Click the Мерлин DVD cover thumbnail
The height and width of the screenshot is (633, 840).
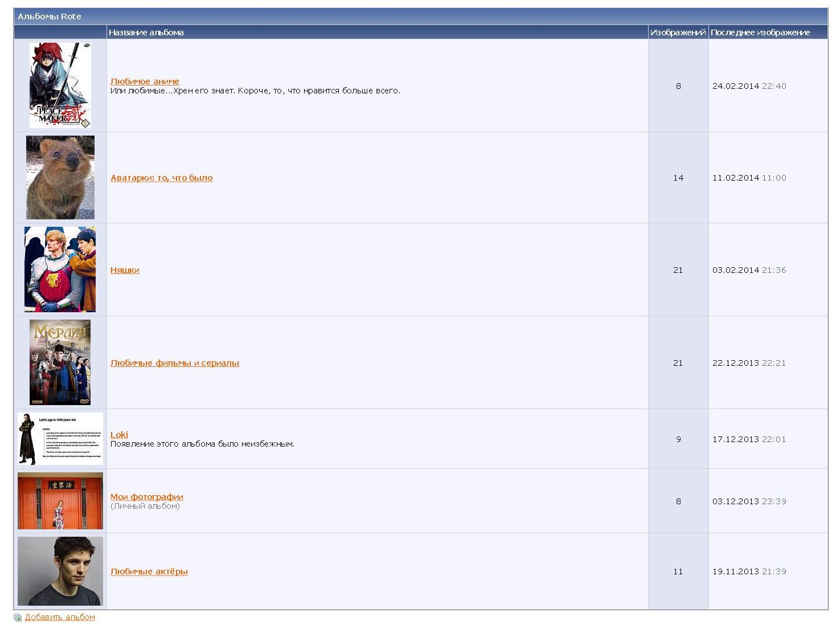pos(60,362)
